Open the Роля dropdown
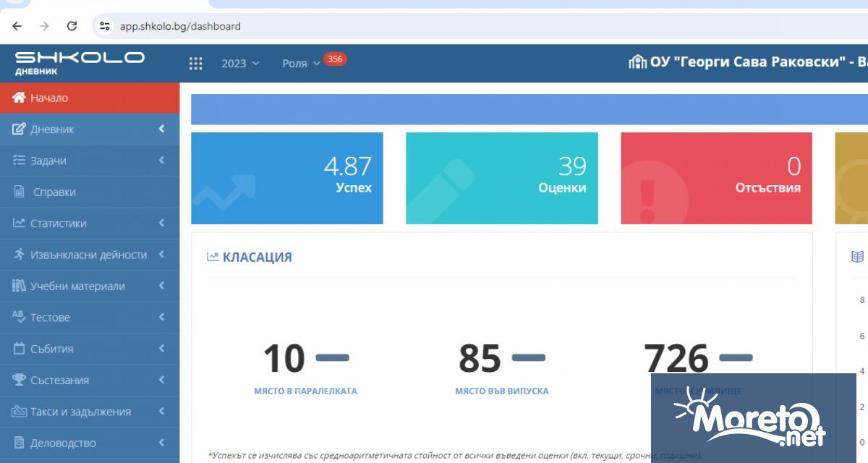868x463 pixels. 301,64
